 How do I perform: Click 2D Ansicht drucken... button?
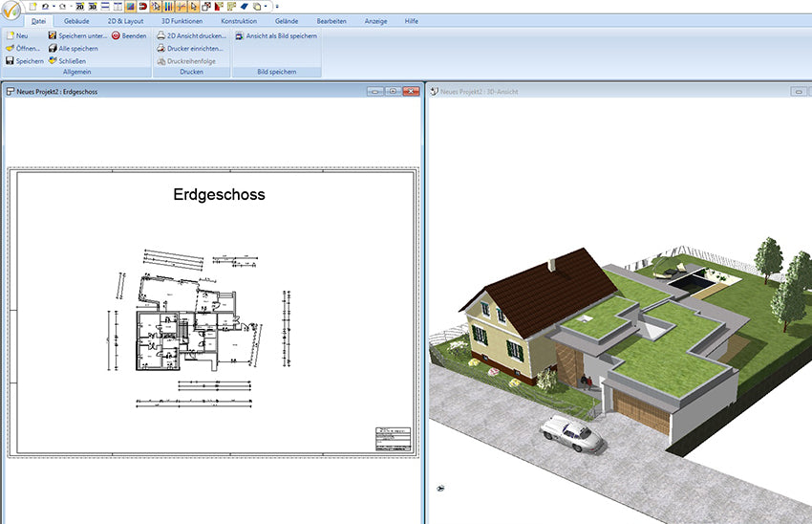coord(196,35)
